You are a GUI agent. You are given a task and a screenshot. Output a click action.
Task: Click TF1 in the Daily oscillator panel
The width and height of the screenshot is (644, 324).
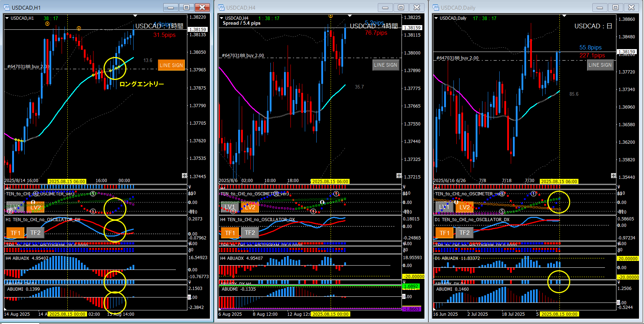click(444, 233)
